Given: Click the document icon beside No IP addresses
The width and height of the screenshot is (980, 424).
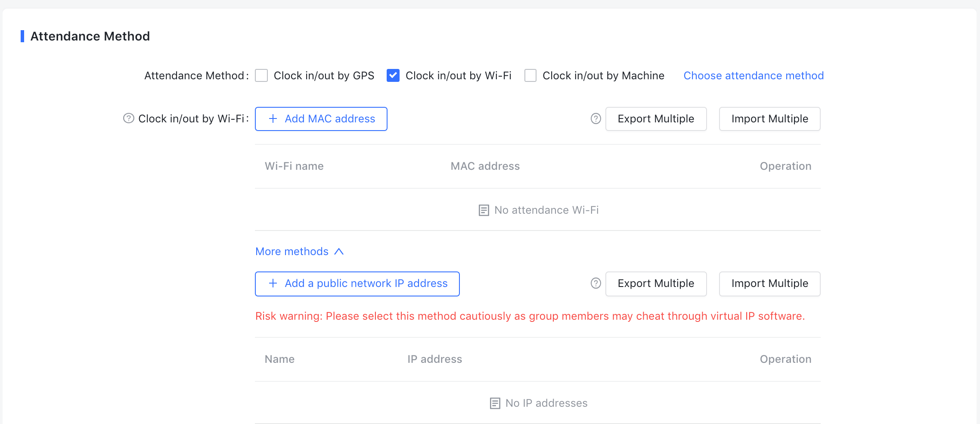Looking at the screenshot, I should coord(495,403).
